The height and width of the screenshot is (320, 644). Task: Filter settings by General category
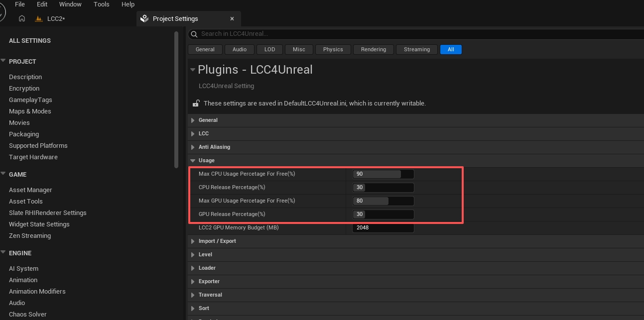point(205,49)
